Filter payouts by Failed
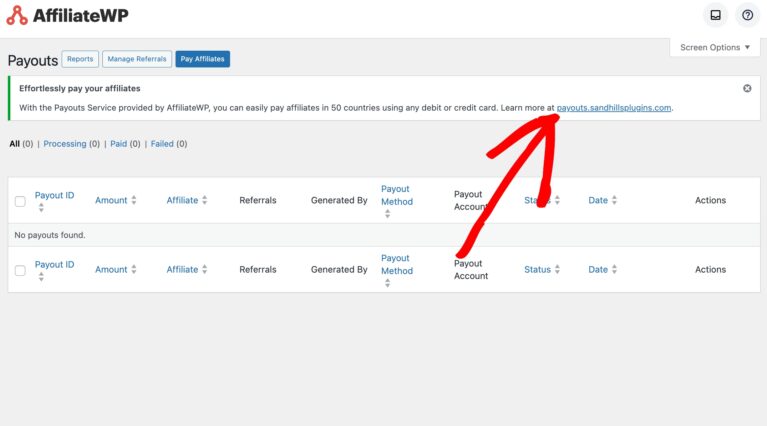 coord(162,144)
